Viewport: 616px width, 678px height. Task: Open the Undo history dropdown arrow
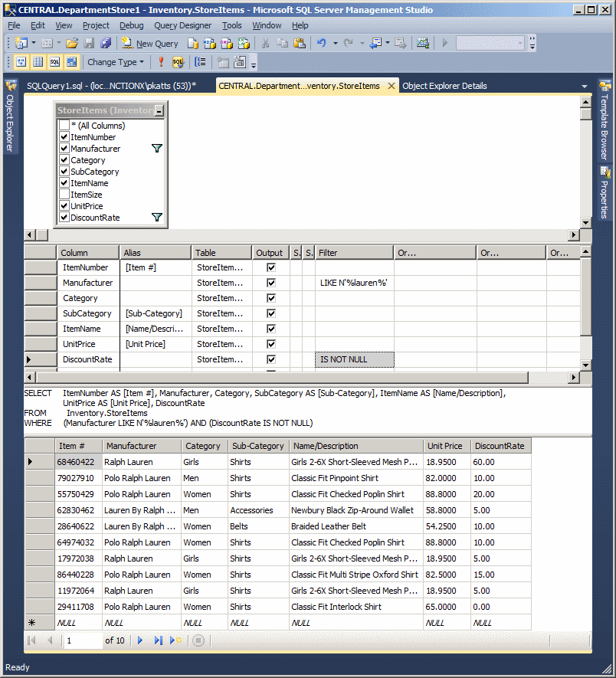point(335,43)
